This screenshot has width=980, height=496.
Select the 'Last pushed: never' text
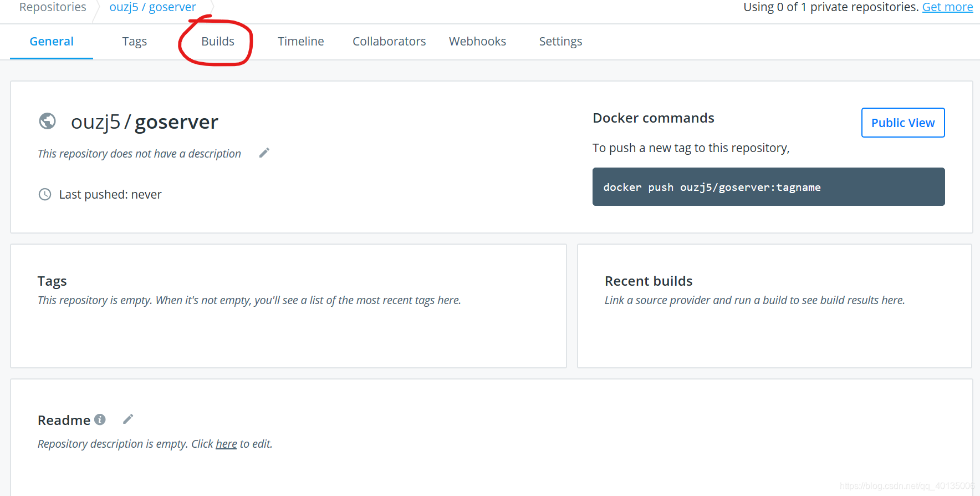click(110, 195)
